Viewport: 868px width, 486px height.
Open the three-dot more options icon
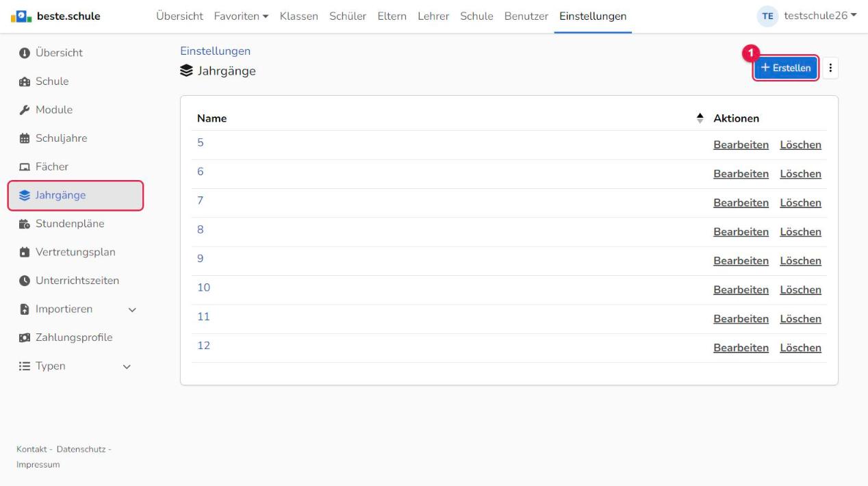click(x=831, y=68)
